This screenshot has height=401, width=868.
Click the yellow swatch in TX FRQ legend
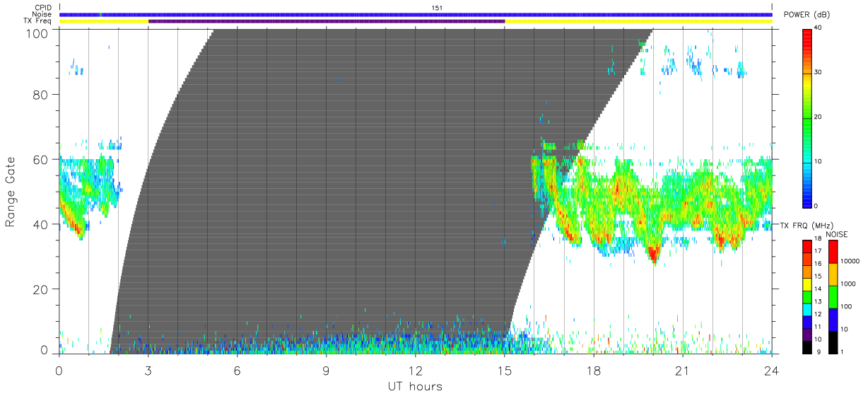[x=807, y=284]
